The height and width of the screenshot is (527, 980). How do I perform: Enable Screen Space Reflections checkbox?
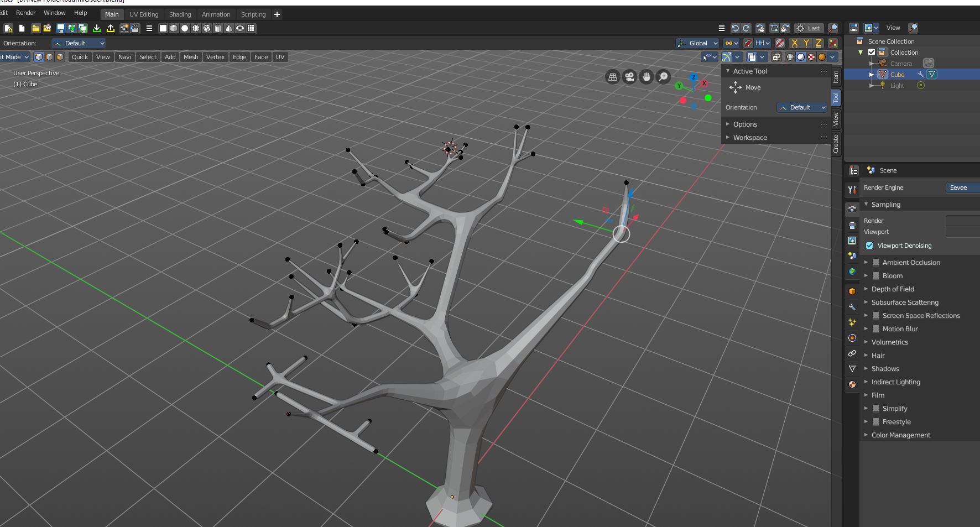click(x=876, y=316)
